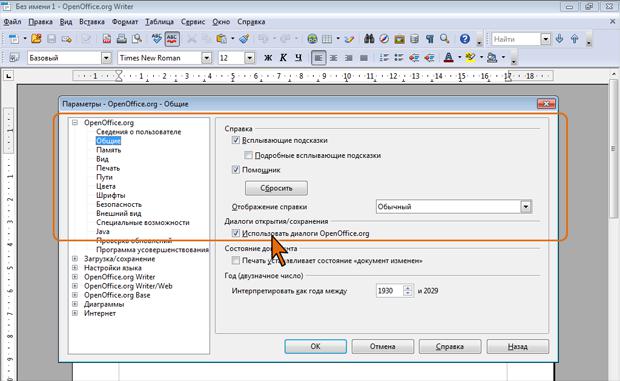This screenshot has width=620, height=381.
Task: Expand OpenOffice.org Writer tree node
Action: tap(75, 277)
